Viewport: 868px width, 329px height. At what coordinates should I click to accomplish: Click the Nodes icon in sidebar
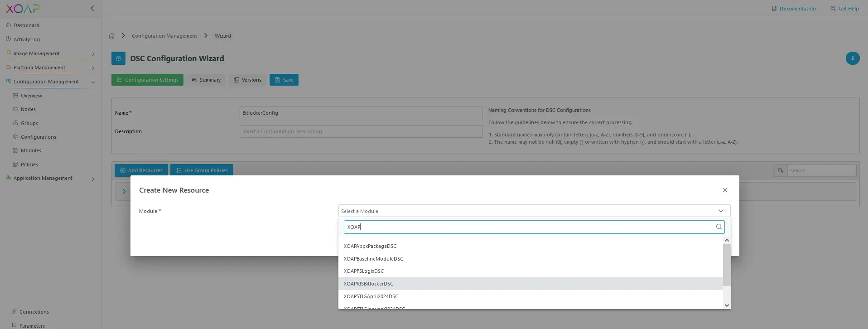15,109
